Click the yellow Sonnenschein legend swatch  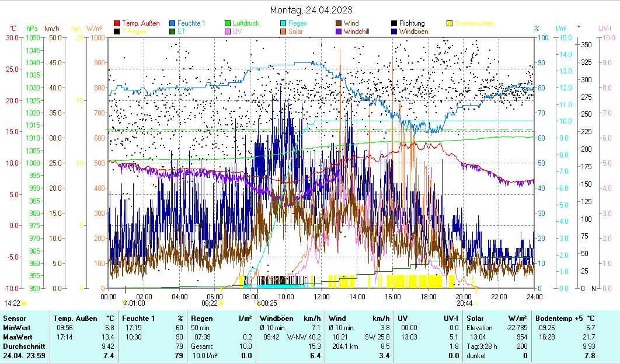click(x=450, y=23)
